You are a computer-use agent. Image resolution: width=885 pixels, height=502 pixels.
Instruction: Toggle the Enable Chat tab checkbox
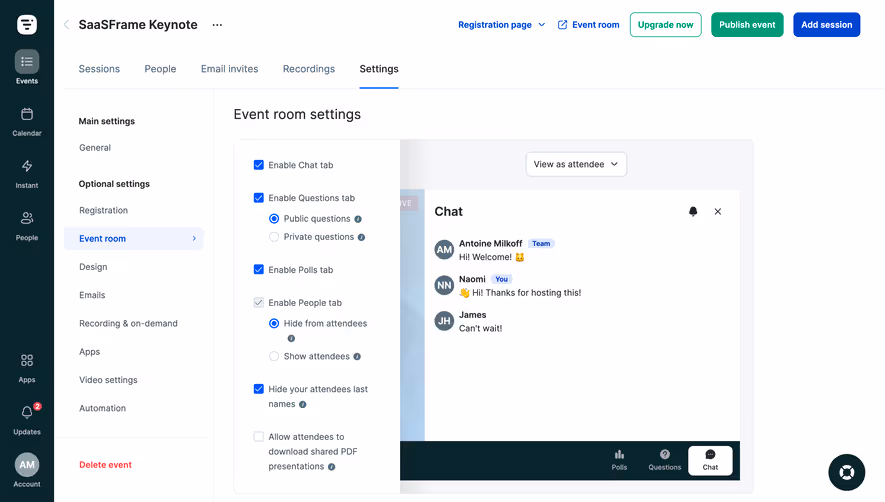(259, 165)
